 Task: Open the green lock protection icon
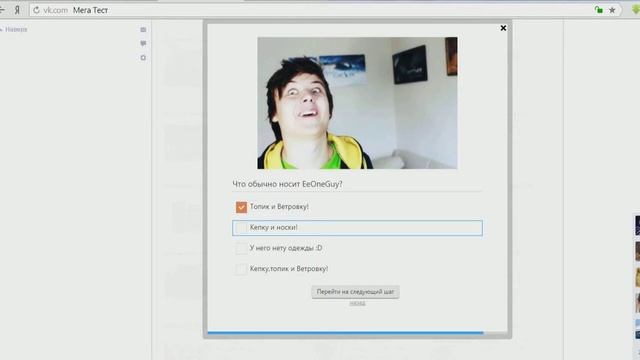tap(599, 10)
